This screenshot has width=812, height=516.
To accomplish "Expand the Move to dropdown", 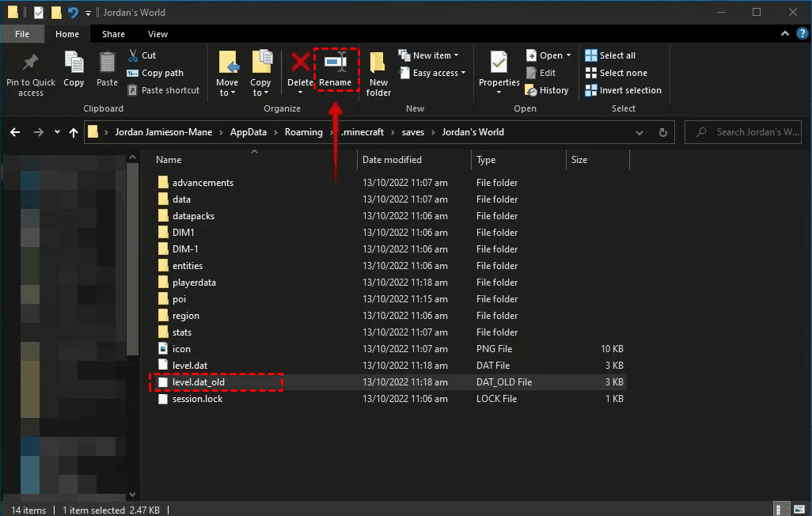I will pyautogui.click(x=227, y=93).
